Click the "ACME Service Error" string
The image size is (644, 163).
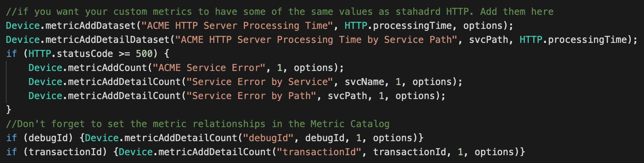[209, 68]
